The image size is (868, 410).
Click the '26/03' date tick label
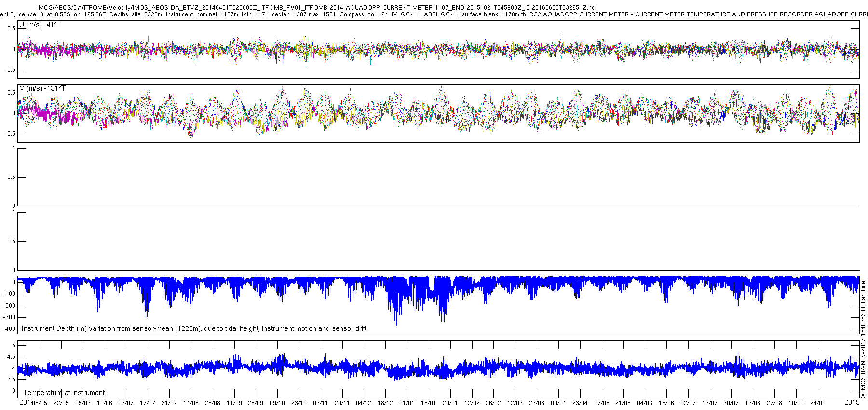point(537,403)
